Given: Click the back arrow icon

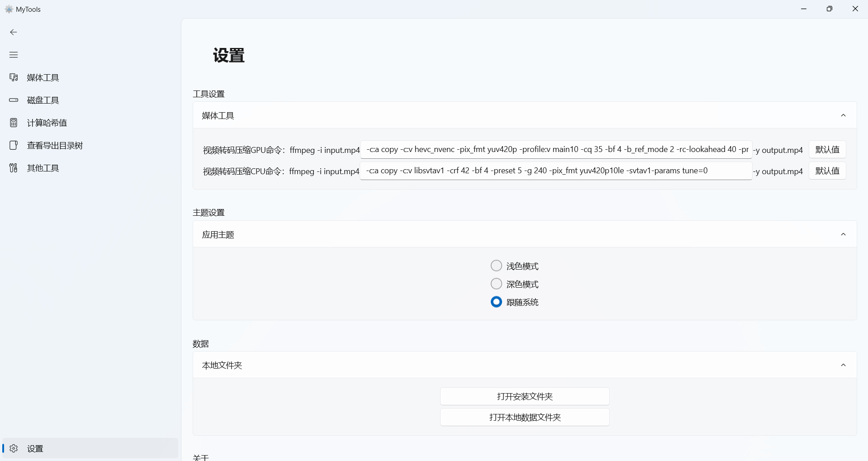Looking at the screenshot, I should coord(14,32).
